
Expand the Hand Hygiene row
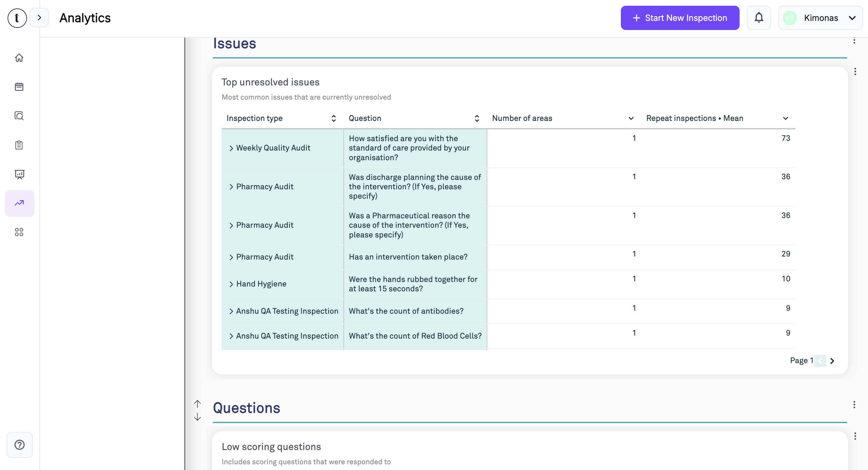[x=231, y=284]
